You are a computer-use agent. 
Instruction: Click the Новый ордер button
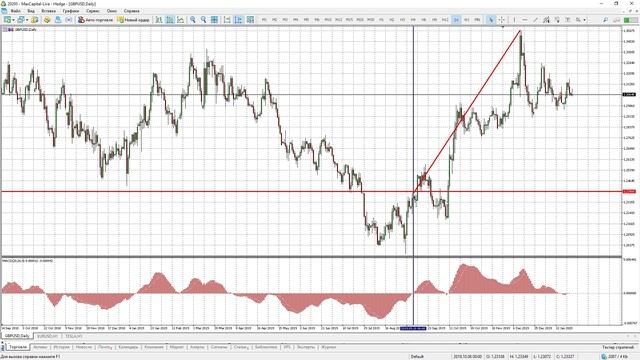click(134, 20)
